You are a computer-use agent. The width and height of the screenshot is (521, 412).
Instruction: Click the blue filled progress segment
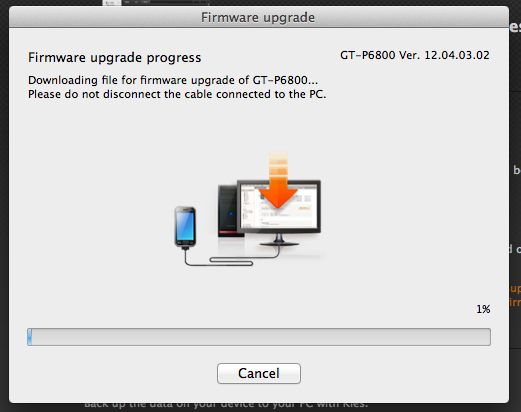click(30, 337)
